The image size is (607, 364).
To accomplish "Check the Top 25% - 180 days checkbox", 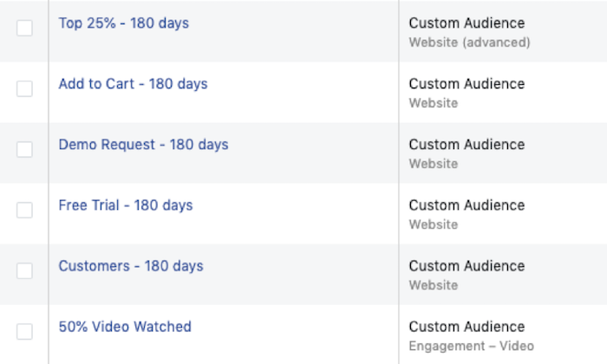I will [24, 29].
